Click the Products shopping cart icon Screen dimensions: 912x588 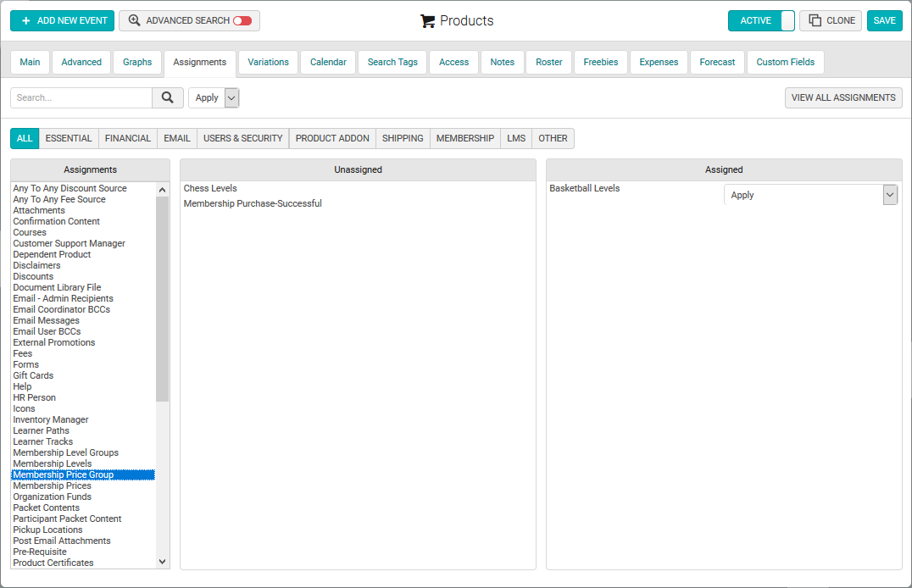click(427, 21)
